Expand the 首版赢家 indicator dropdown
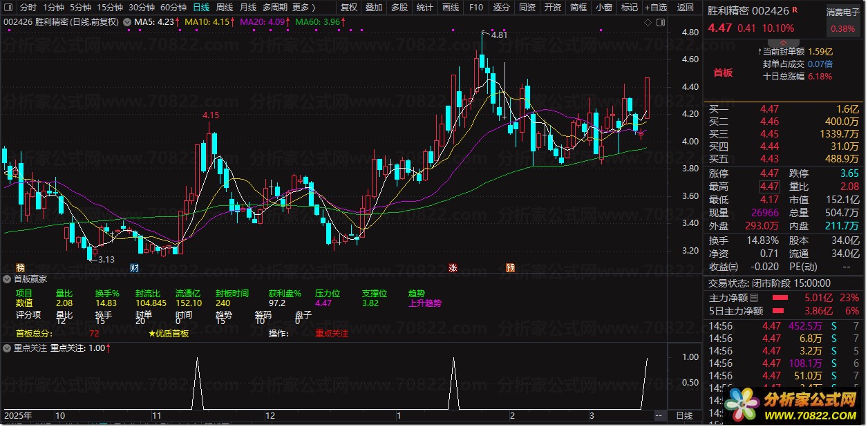 (x=7, y=279)
